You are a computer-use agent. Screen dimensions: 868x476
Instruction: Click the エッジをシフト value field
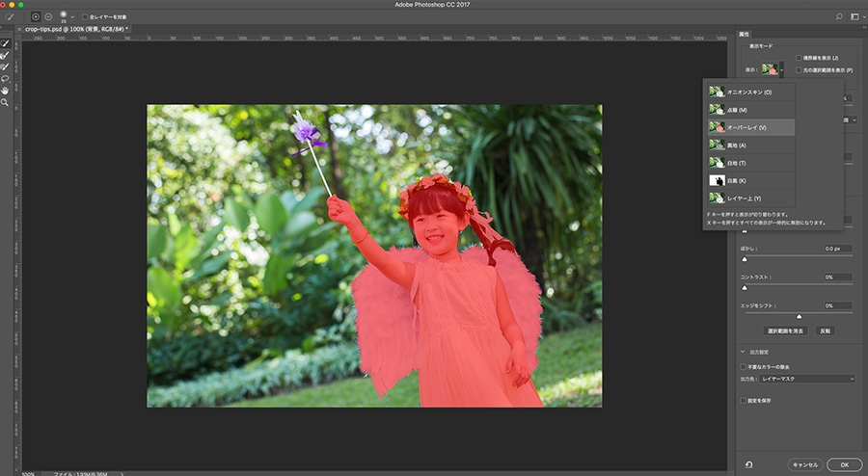coord(837,305)
